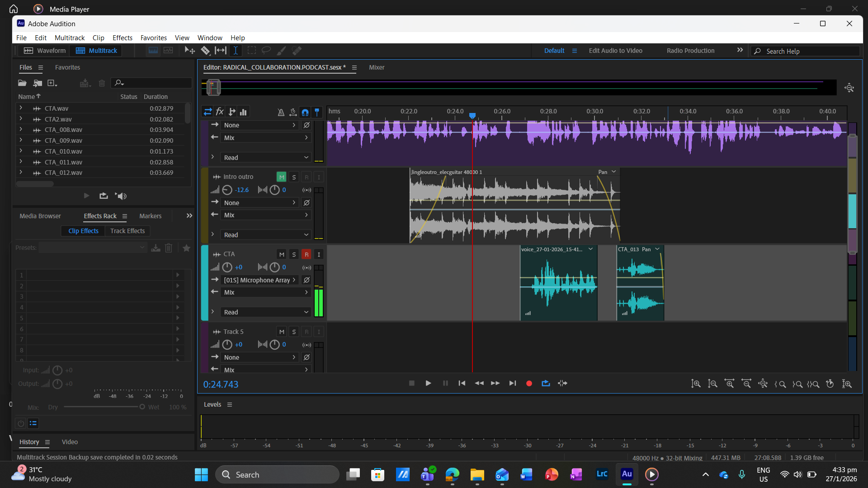868x488 pixels.
Task: Select the Razor tool in toolbar
Action: click(205, 51)
